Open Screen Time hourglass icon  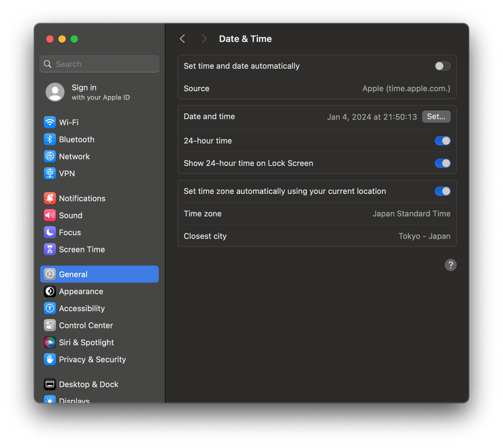[x=50, y=249]
